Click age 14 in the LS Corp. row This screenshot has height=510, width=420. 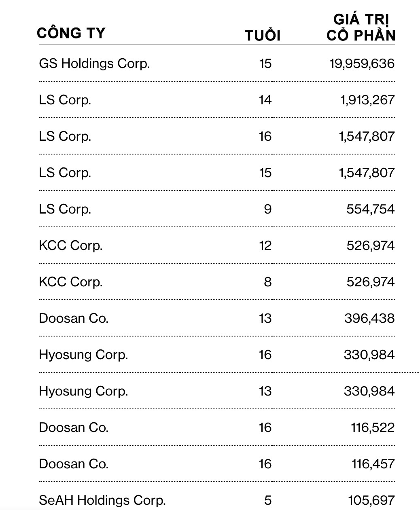click(x=265, y=100)
